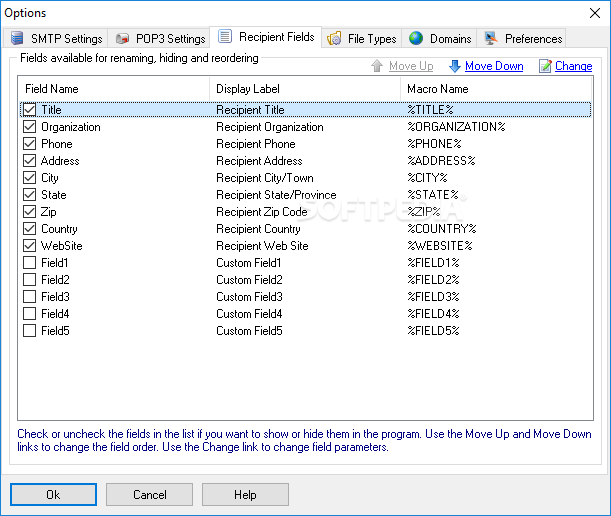Open Help for this dialog
Viewport: 611px width, 516px height.
tap(245, 495)
